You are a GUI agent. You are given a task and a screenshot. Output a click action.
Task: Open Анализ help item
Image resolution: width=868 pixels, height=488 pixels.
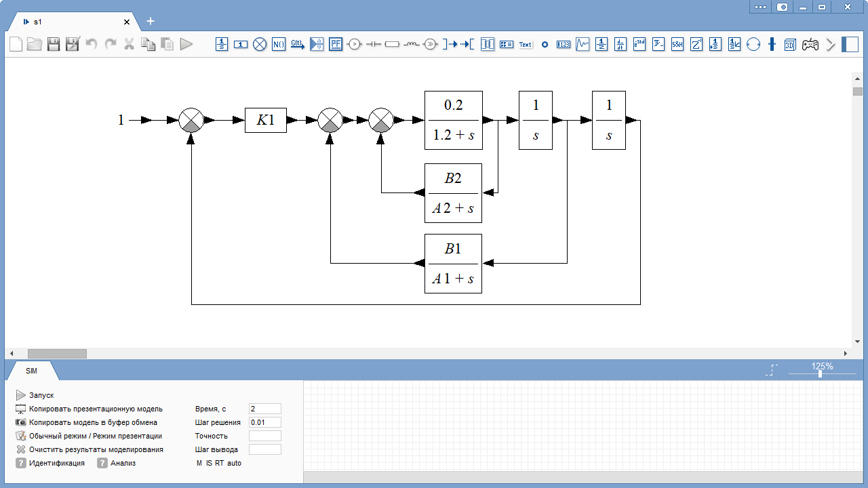point(117,463)
